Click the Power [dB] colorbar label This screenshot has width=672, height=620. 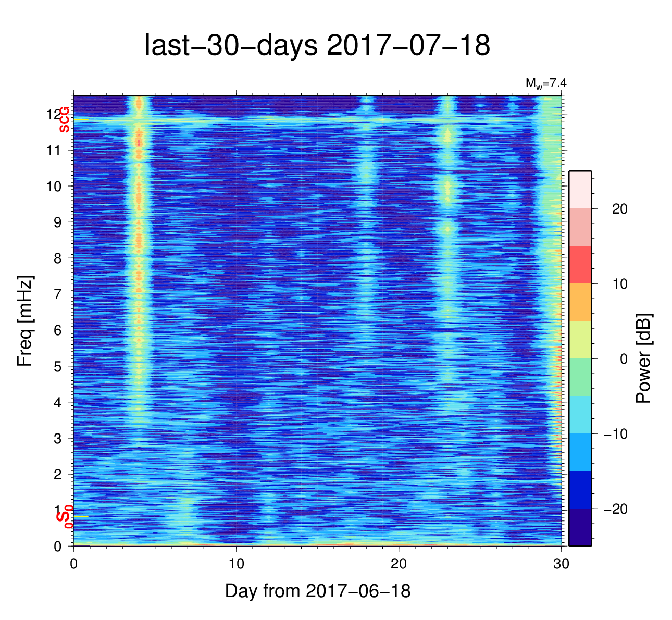tap(644, 358)
